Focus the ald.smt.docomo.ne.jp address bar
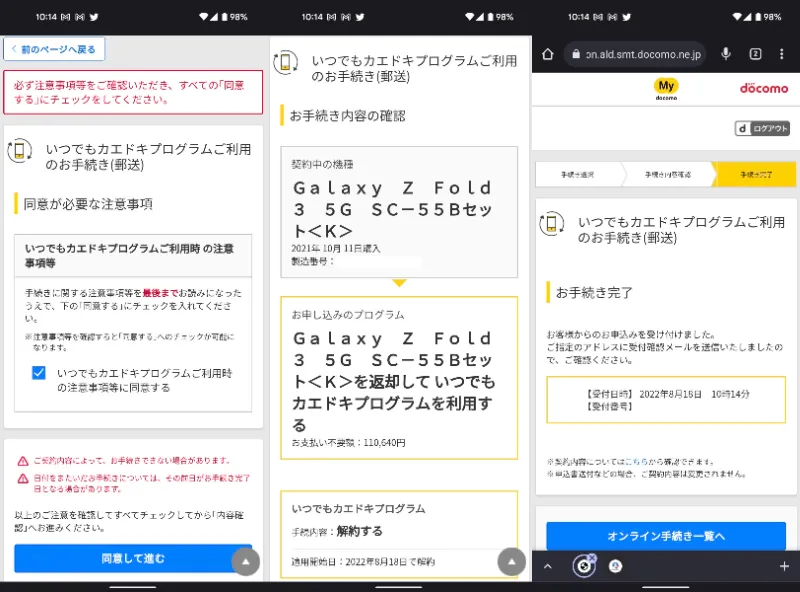The height and width of the screenshot is (592, 800). (x=635, y=54)
